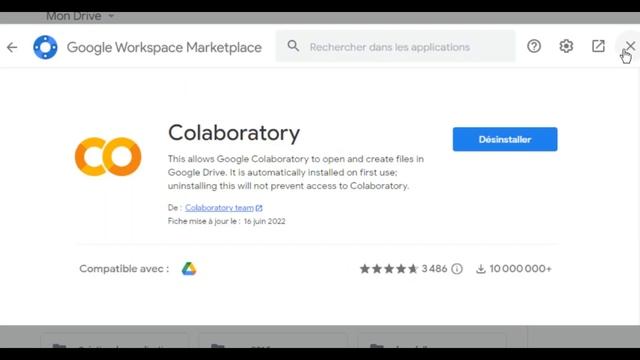Click the search magnifier icon

coord(293,46)
